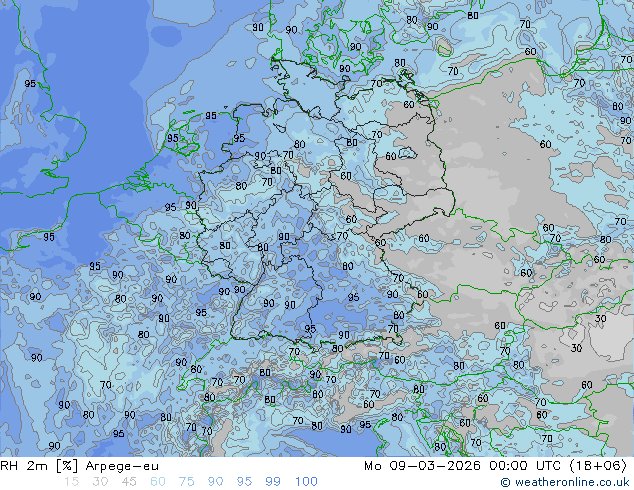Open the weatheronline.co.uk copyright link

(x=565, y=482)
